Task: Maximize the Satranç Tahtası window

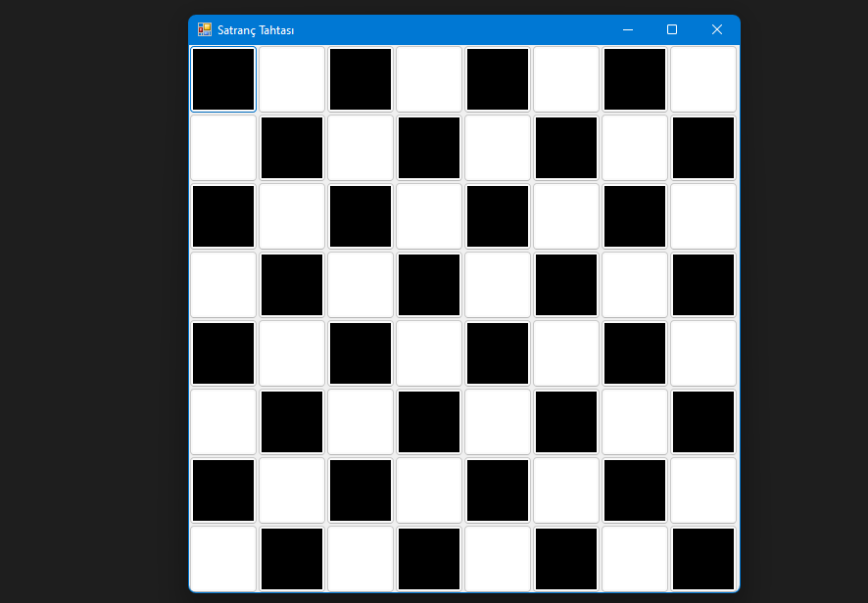Action: tap(672, 29)
